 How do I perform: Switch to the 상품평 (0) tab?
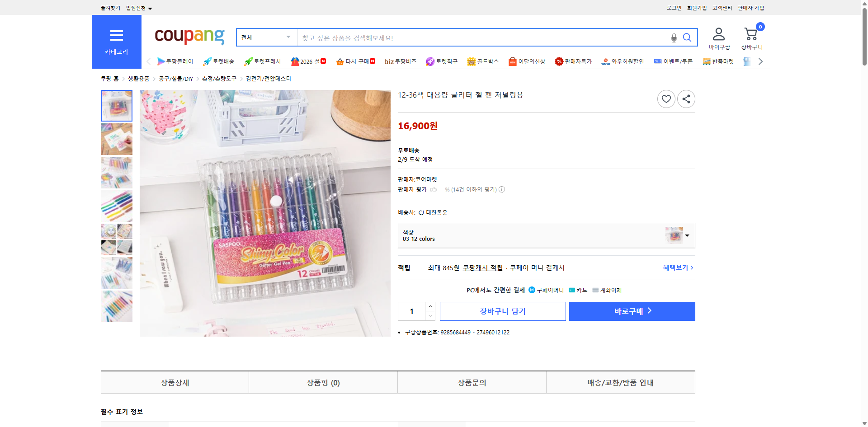[x=323, y=382]
